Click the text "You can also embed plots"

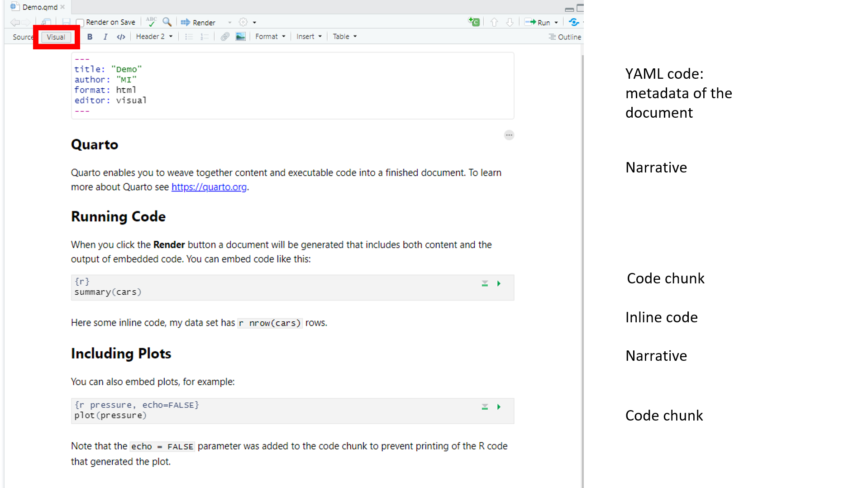(x=125, y=382)
